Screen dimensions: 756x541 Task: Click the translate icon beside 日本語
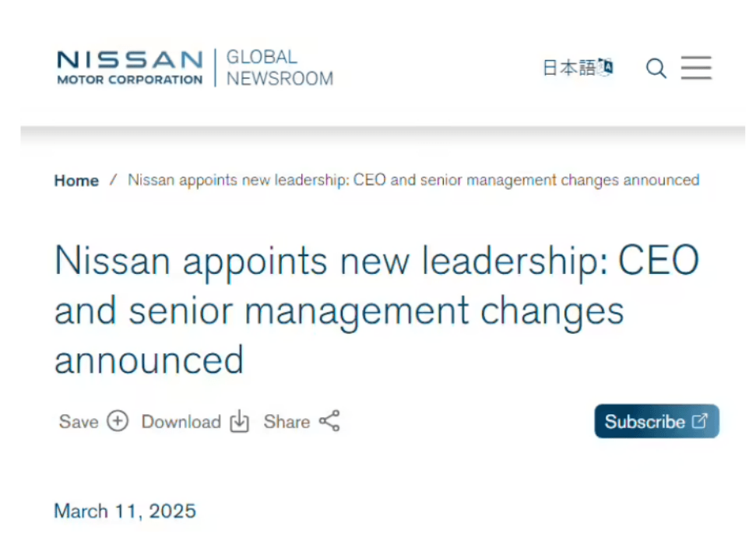point(605,66)
